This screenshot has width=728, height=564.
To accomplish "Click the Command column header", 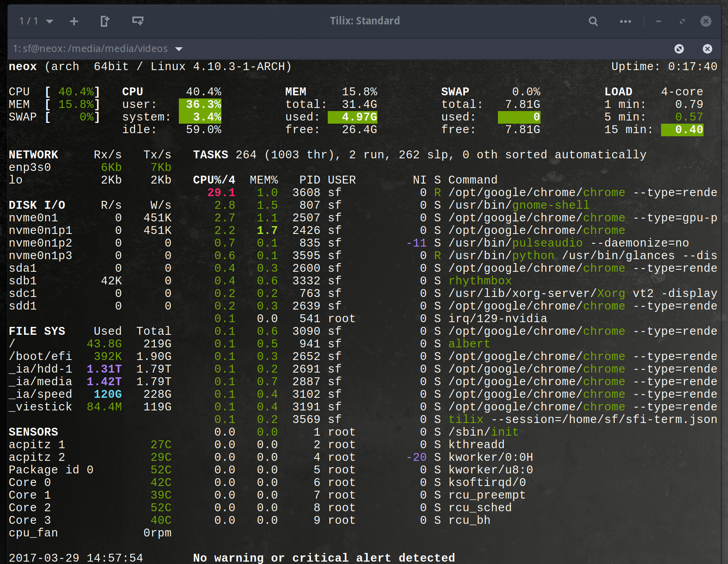I will click(x=473, y=180).
